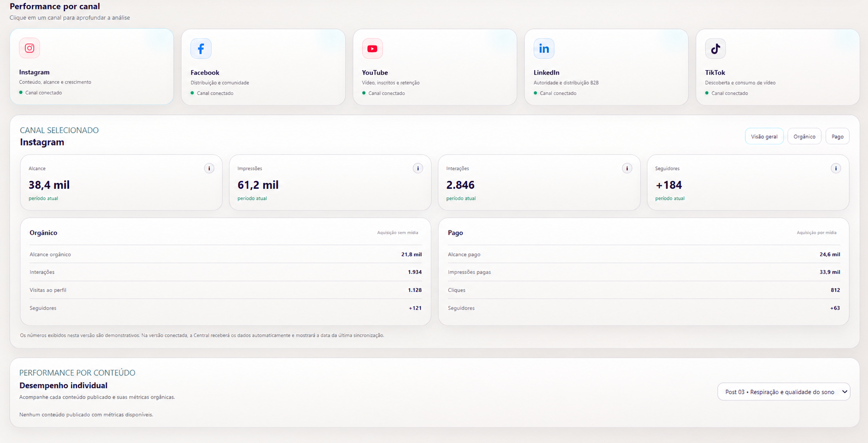The image size is (868, 443).
Task: Select the YouTube channel card title
Action: [x=375, y=73]
